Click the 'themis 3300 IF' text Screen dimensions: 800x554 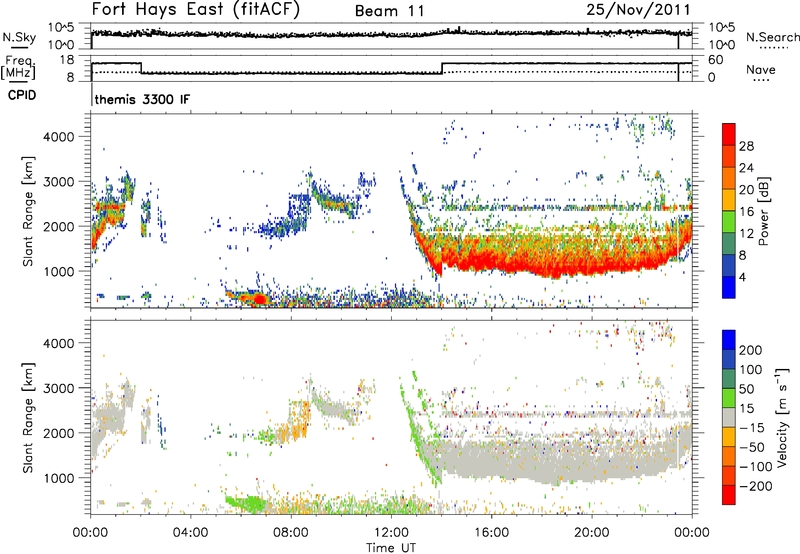click(x=142, y=99)
